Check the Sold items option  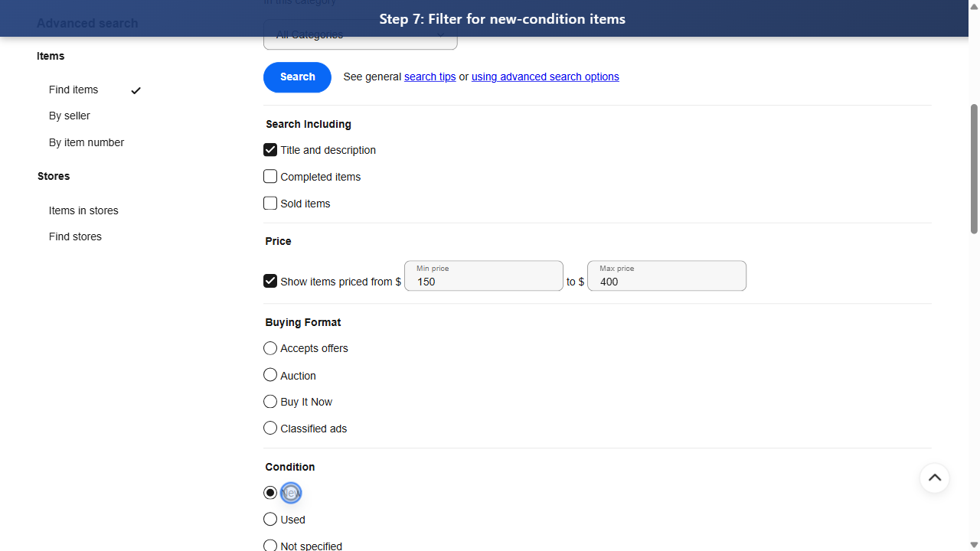pyautogui.click(x=269, y=203)
